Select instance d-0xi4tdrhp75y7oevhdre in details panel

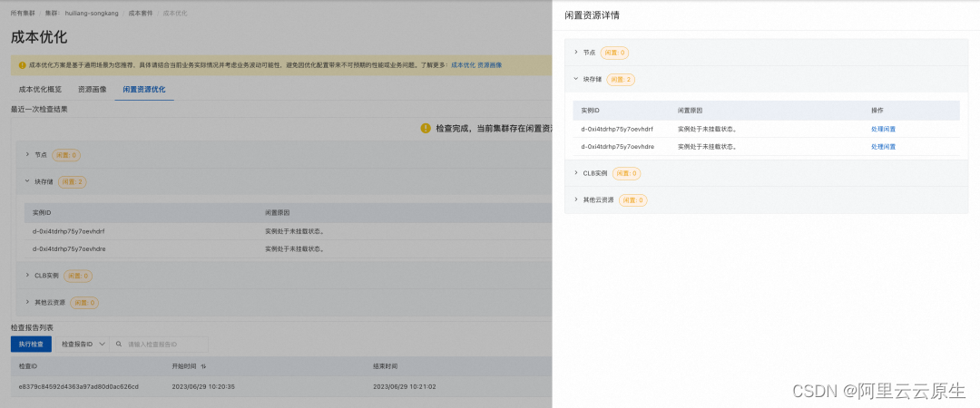pyautogui.click(x=617, y=147)
